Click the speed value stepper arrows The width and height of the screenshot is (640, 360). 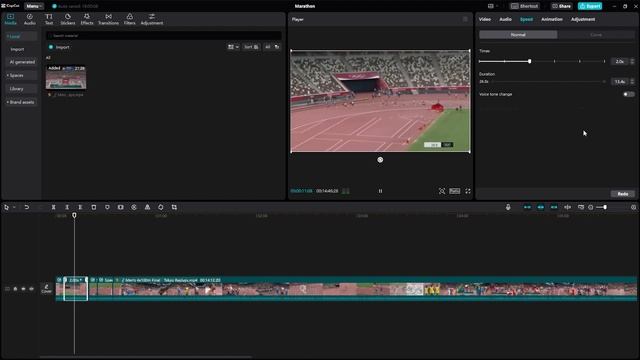632,61
